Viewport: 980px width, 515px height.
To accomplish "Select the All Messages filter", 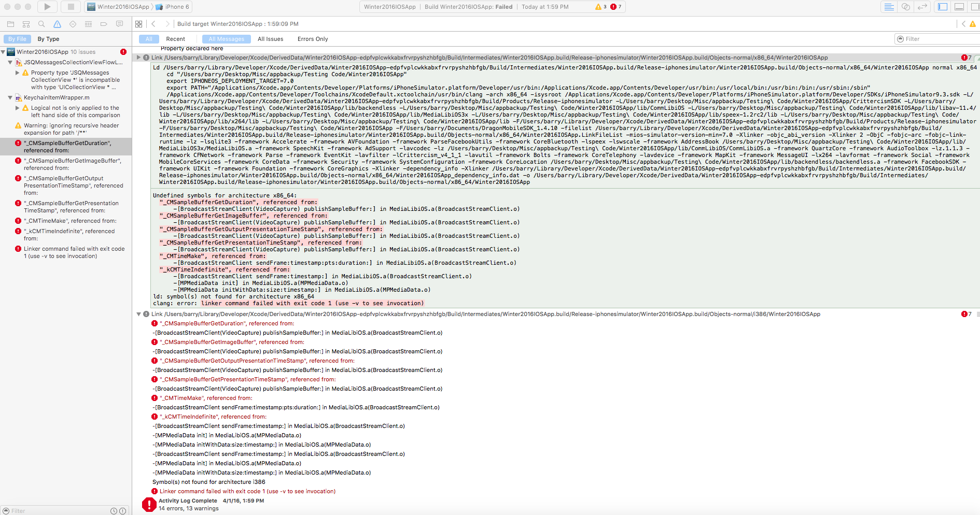I will click(226, 39).
